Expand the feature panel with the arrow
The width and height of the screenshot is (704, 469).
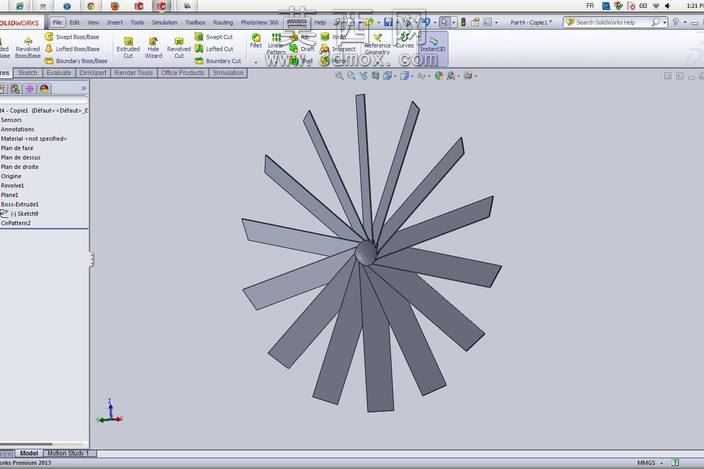[x=84, y=89]
